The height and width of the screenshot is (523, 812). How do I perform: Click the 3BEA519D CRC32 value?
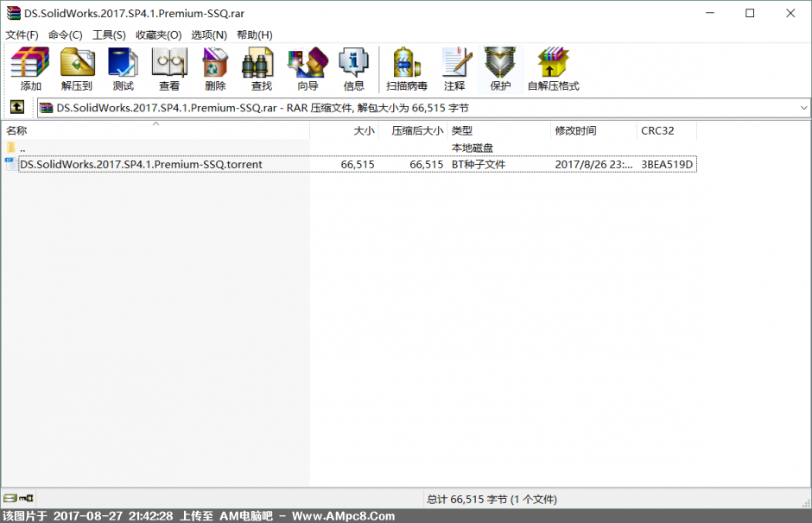(667, 164)
